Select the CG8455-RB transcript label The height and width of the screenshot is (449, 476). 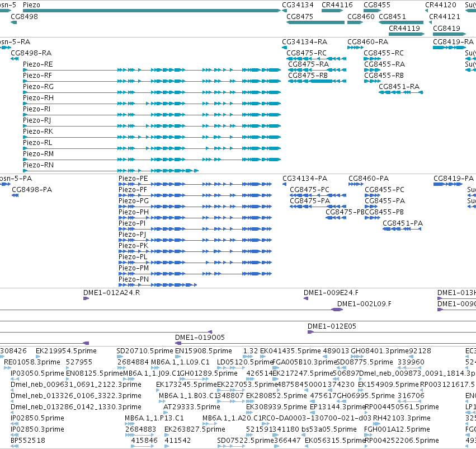click(384, 76)
